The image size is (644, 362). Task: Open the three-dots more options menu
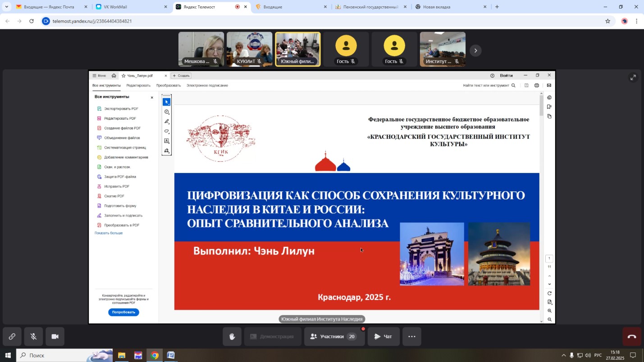(x=411, y=337)
